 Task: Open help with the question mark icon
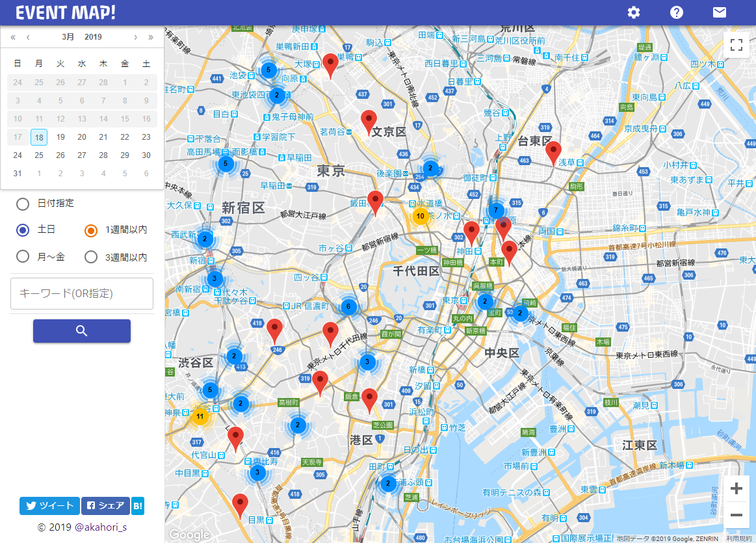pos(677,12)
